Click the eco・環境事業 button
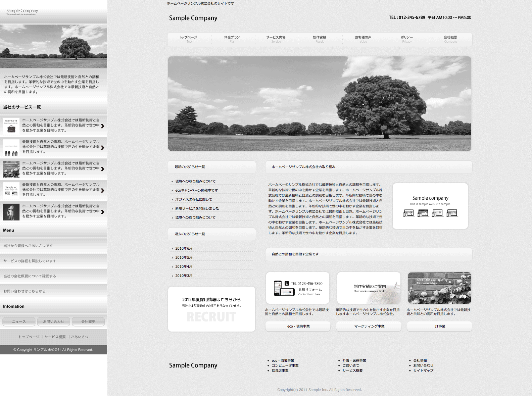Image resolution: width=532 pixels, height=396 pixels. coord(298,326)
